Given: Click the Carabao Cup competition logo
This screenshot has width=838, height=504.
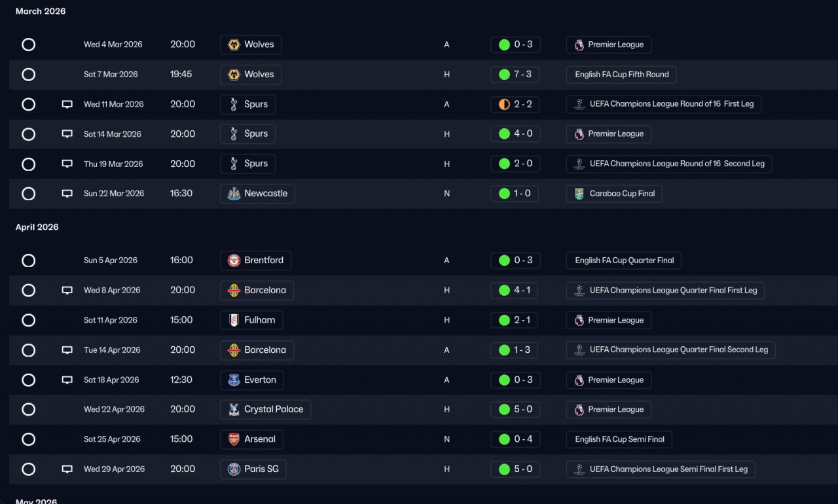Looking at the screenshot, I should (579, 194).
